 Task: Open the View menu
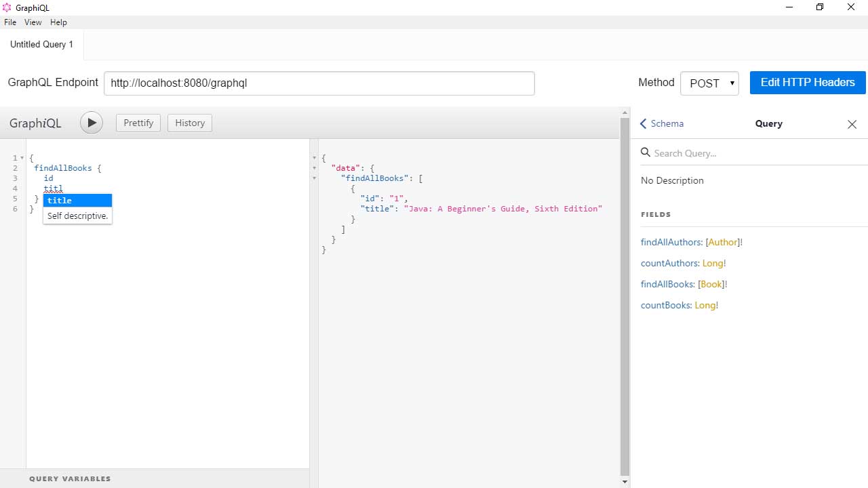coord(33,22)
